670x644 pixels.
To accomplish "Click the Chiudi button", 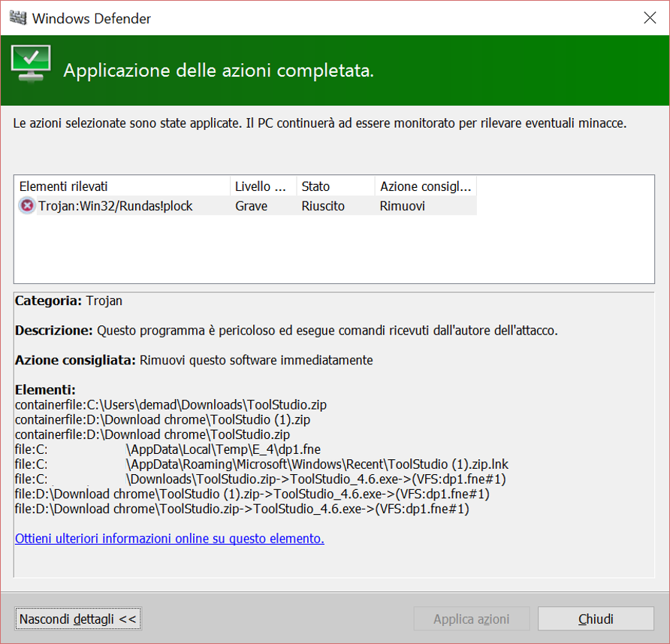I will point(596,618).
